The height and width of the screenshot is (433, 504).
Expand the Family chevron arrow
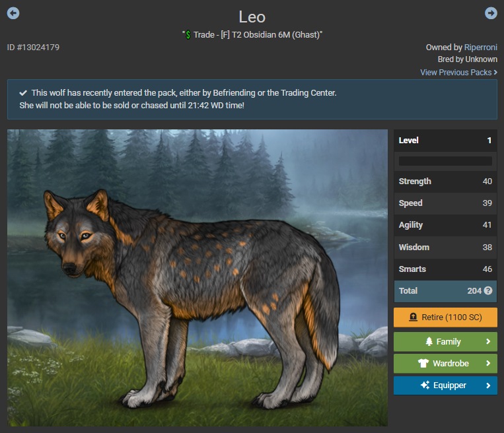point(488,341)
